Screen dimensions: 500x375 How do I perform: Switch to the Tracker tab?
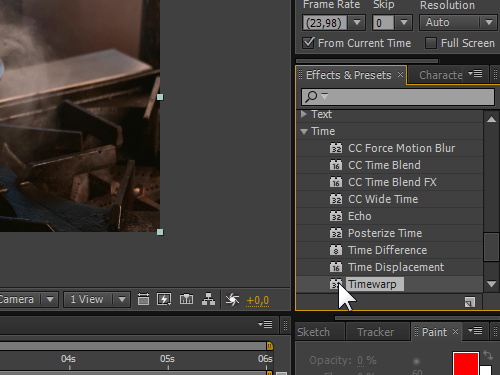click(x=375, y=332)
